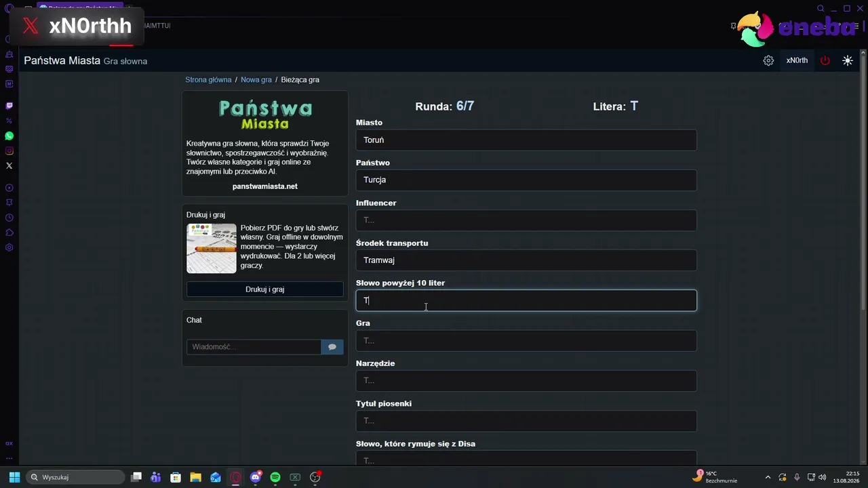The width and height of the screenshot is (868, 488).
Task: Open Microsoft Store from taskbar
Action: pos(176,477)
